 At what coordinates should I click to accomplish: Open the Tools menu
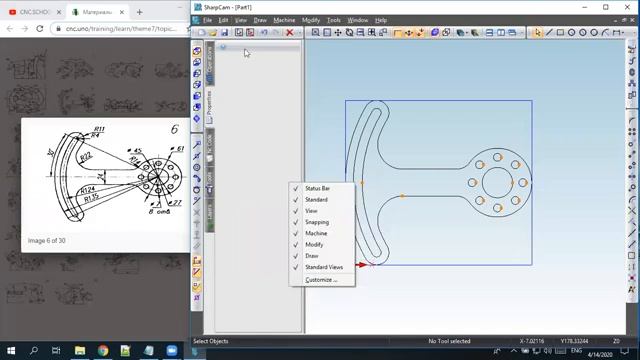333,20
